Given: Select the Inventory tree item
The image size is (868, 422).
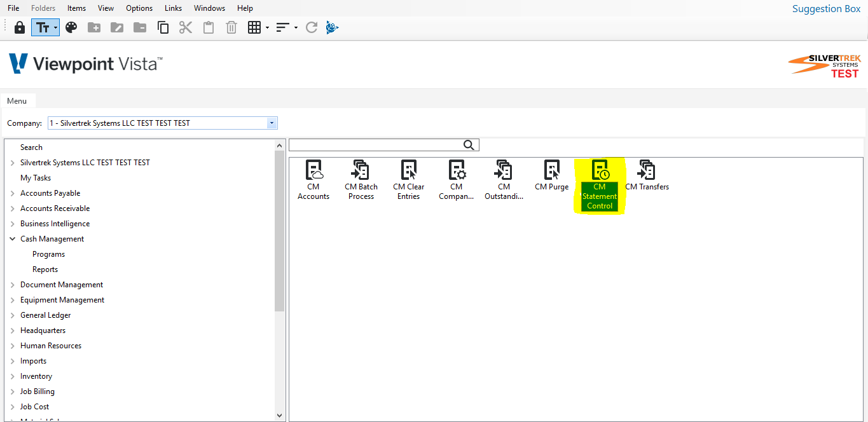Looking at the screenshot, I should pyautogui.click(x=36, y=376).
